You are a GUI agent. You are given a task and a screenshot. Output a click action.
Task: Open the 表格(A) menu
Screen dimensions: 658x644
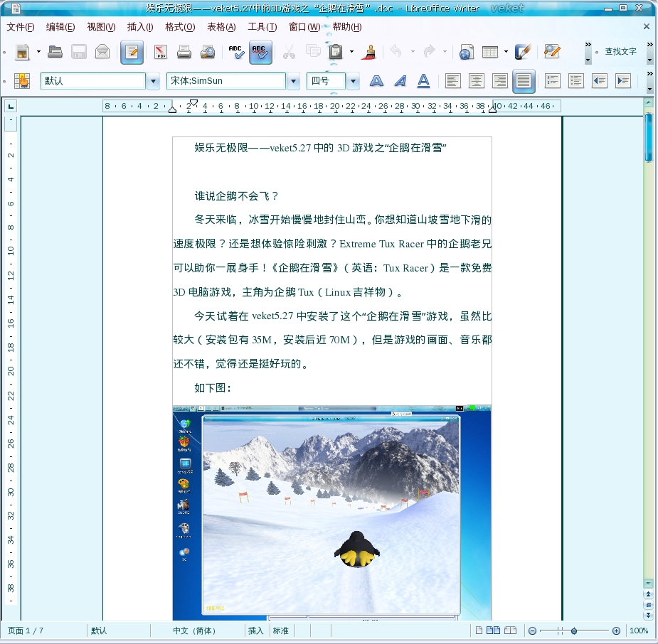(x=221, y=27)
